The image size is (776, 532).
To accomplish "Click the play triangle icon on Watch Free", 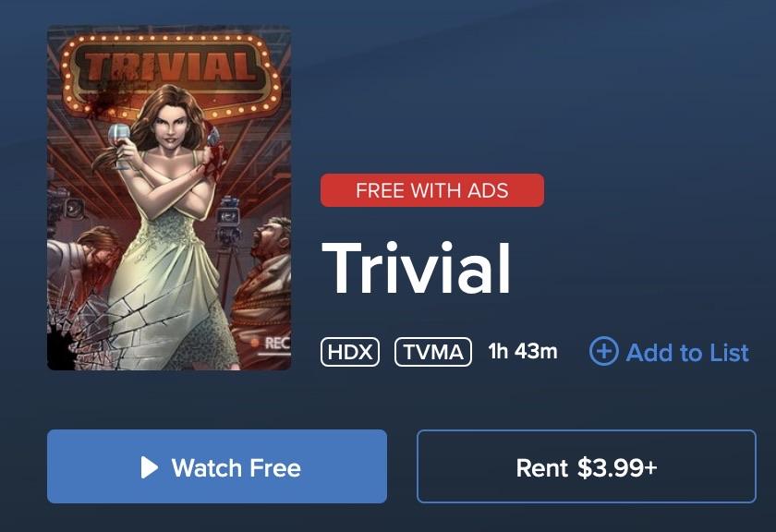I will (x=150, y=467).
